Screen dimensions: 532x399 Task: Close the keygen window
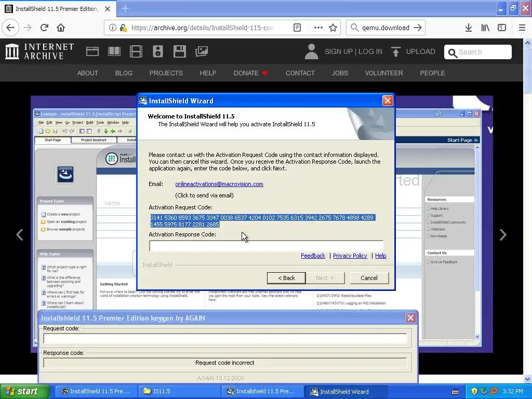click(x=410, y=318)
